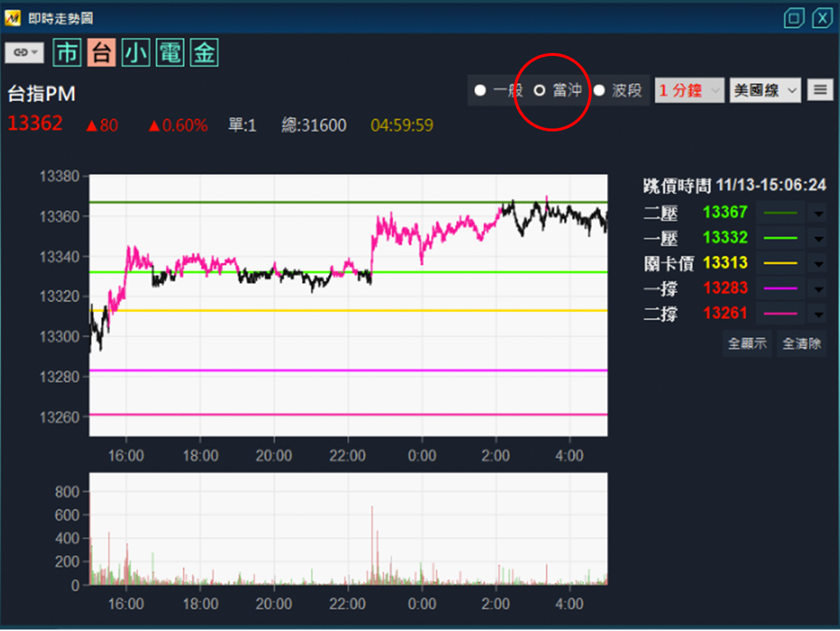Click the app logo in title bar
Screen dimensions: 840x631
point(12,18)
